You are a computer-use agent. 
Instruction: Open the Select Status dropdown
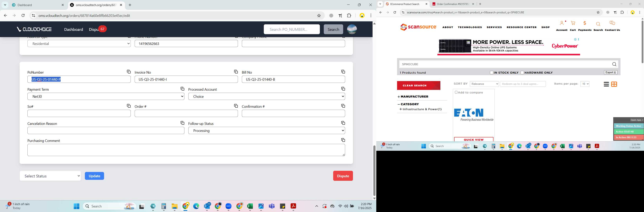[x=50, y=176]
